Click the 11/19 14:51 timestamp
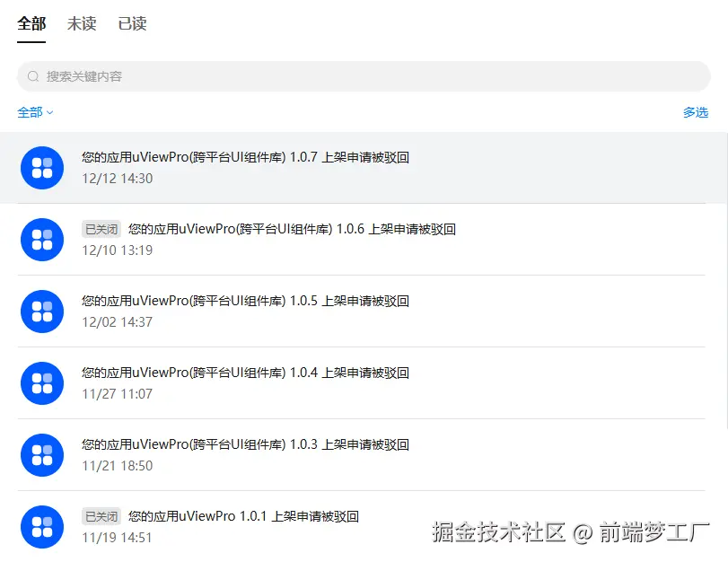This screenshot has height=562, width=728. [x=117, y=538]
